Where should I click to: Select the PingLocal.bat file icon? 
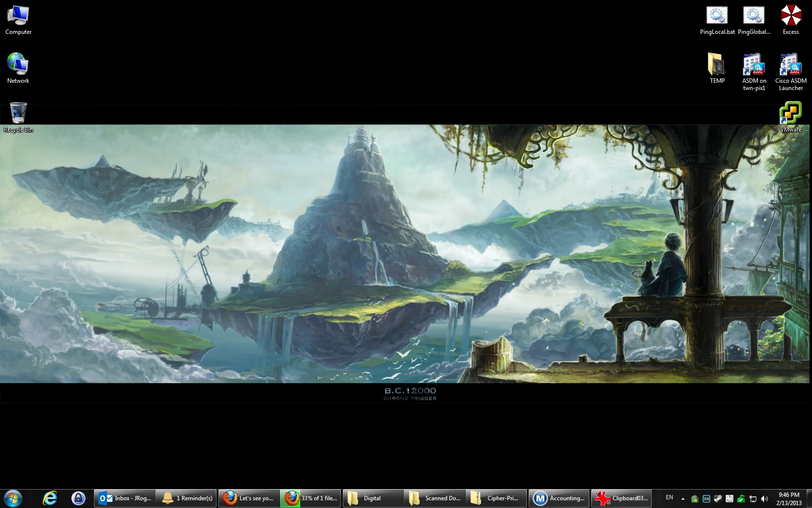pos(717,20)
